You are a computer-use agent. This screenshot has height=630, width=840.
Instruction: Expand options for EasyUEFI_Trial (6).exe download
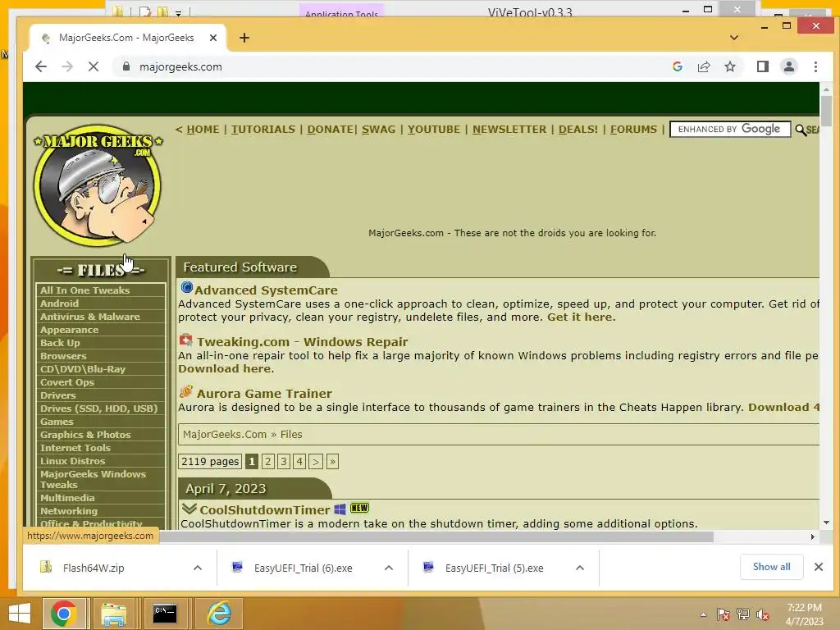pyautogui.click(x=389, y=568)
